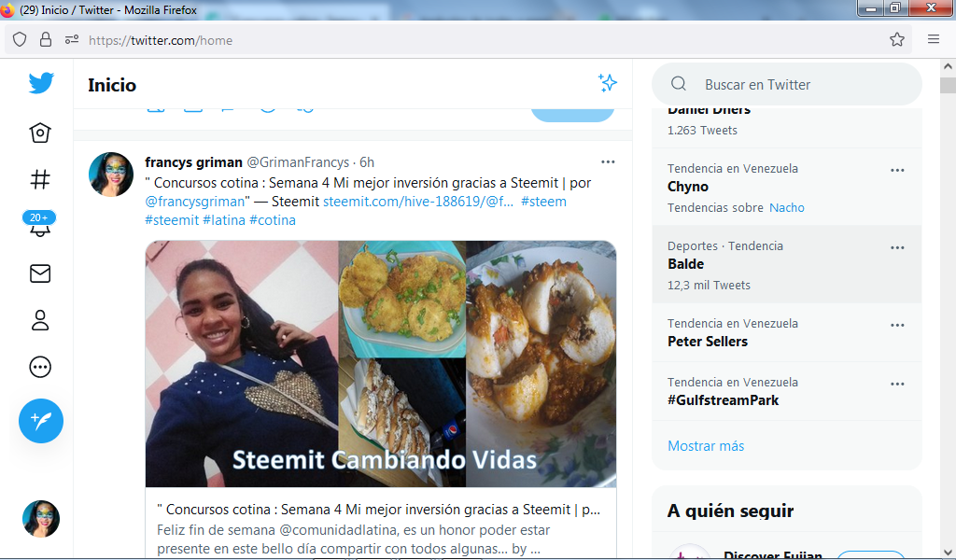Click the Twitter bird logo
Image resolution: width=956 pixels, height=560 pixels.
tap(41, 83)
